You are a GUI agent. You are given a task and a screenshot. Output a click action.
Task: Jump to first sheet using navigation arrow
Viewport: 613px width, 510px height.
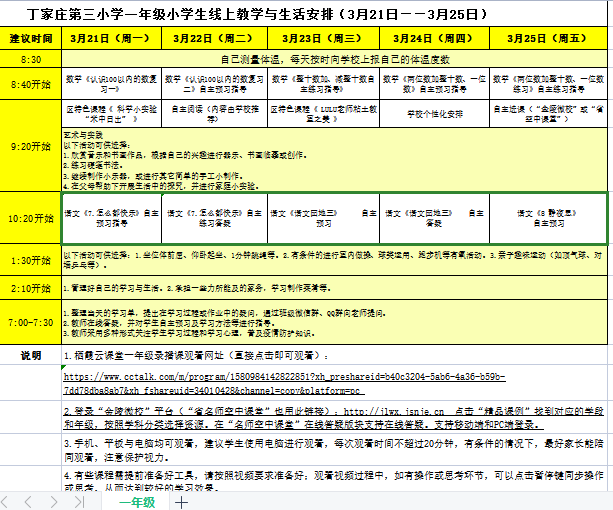click(x=5, y=502)
